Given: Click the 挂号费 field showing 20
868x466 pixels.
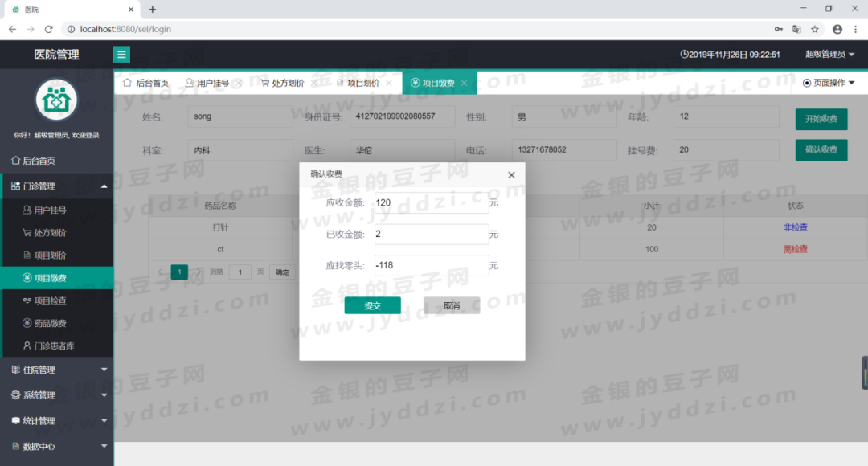Looking at the screenshot, I should point(727,150).
